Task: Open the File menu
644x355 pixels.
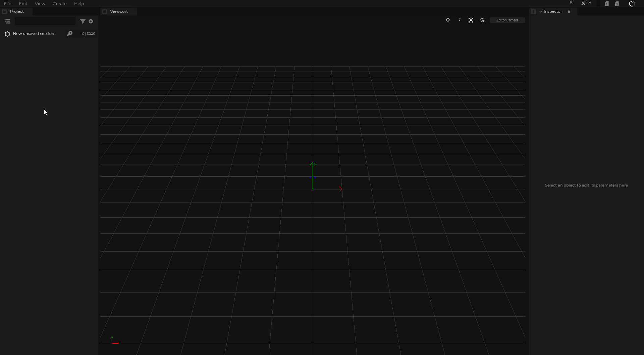Action: (7, 4)
